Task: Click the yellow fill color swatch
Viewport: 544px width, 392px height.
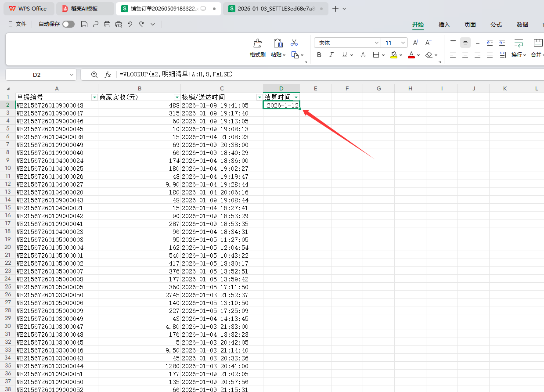Action: point(393,55)
